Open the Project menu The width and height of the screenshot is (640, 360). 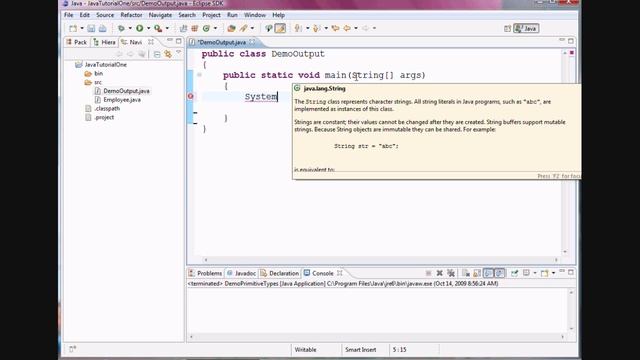point(211,15)
